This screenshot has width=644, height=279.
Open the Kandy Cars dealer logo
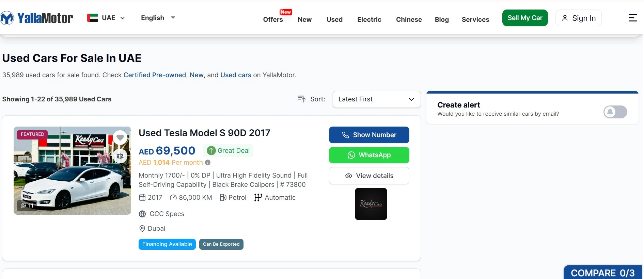[x=371, y=204]
